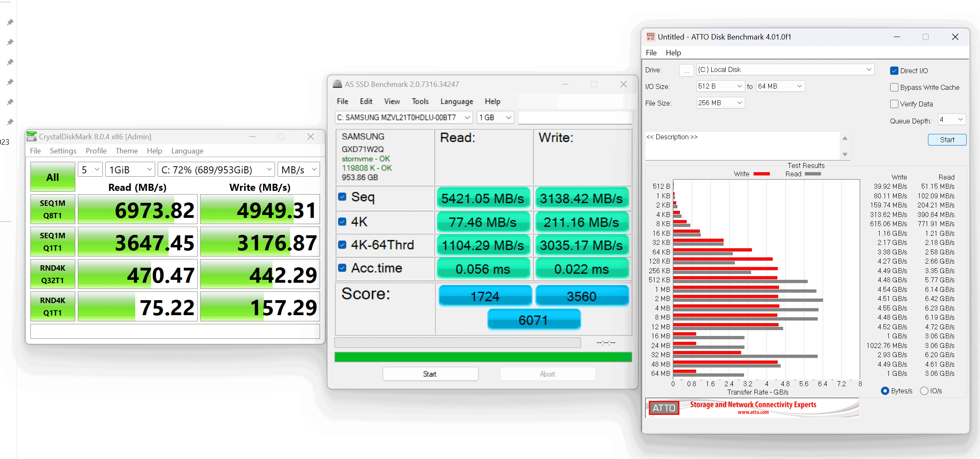Open the test count dropdown showing 5
980x459 pixels.
pyautogui.click(x=90, y=170)
